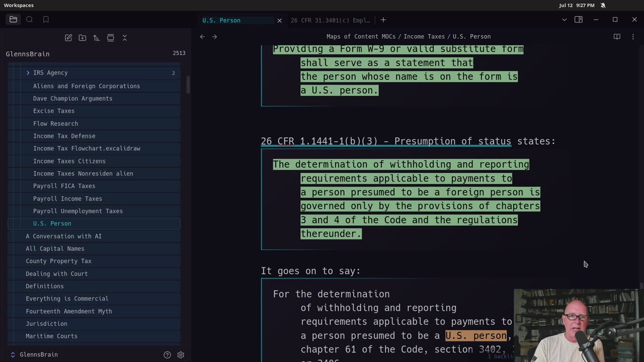Create a new folder
Image resolution: width=644 pixels, height=362 pixels.
(x=83, y=38)
